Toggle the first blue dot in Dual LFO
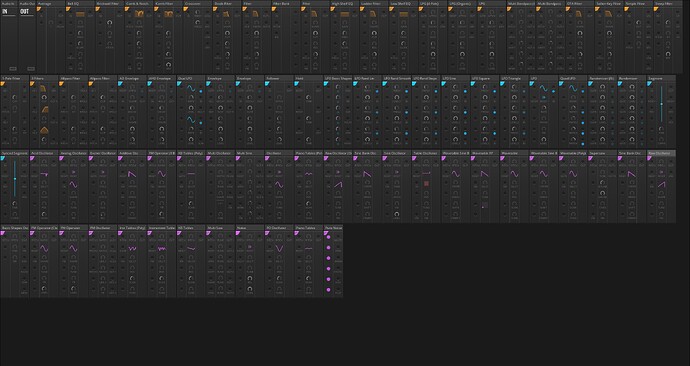Viewport: 690px width, 366px height. pos(201,92)
